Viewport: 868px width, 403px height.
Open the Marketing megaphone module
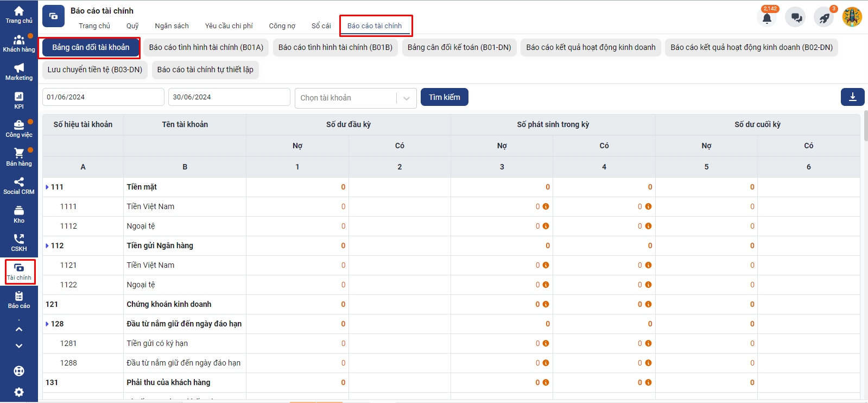click(x=19, y=72)
